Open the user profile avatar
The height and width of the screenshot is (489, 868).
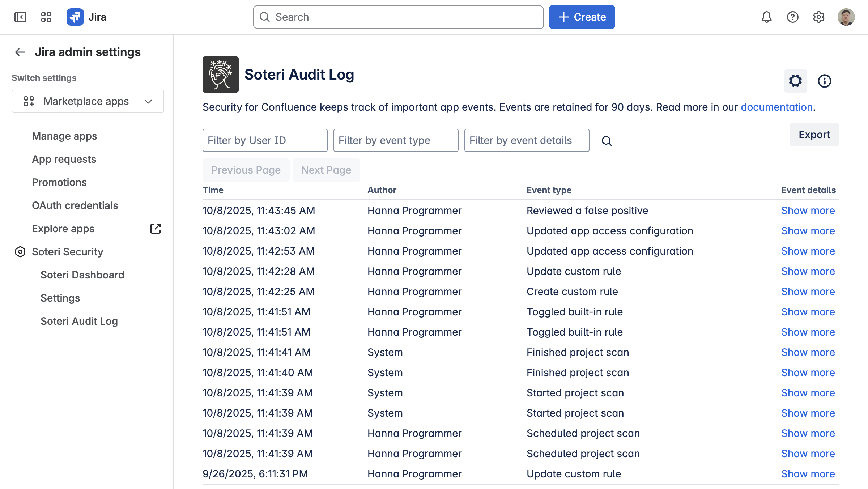pyautogui.click(x=846, y=17)
